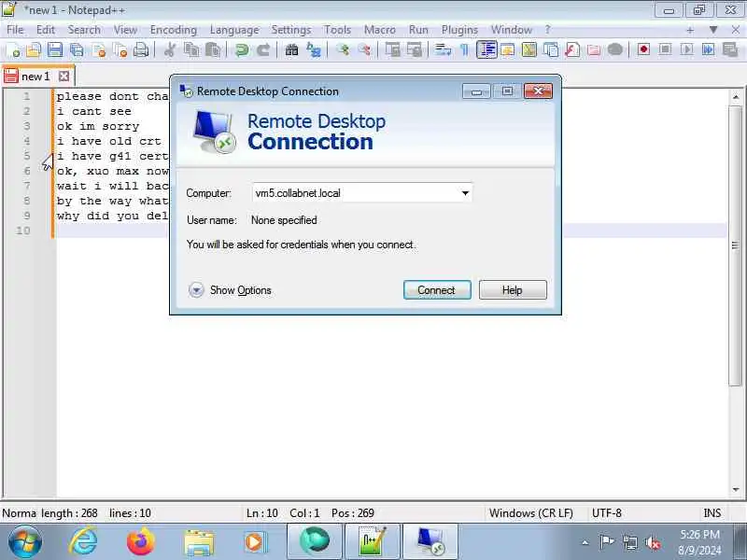Open the tab list down-arrow on menu bar
Viewport: 747px width, 560px height.
tap(713, 30)
